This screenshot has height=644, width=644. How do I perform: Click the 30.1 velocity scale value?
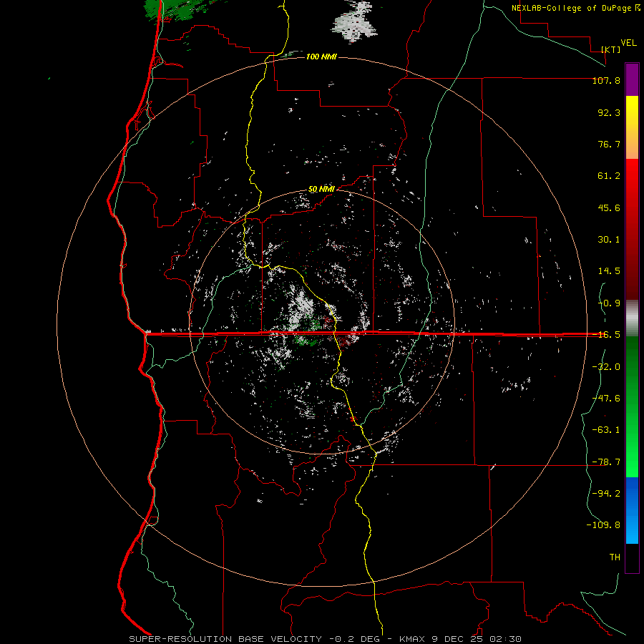pyautogui.click(x=609, y=240)
